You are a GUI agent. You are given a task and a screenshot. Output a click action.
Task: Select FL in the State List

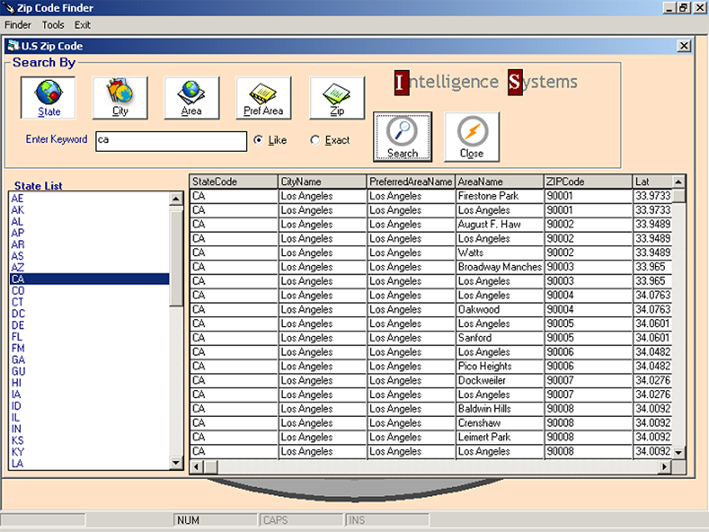(x=17, y=337)
